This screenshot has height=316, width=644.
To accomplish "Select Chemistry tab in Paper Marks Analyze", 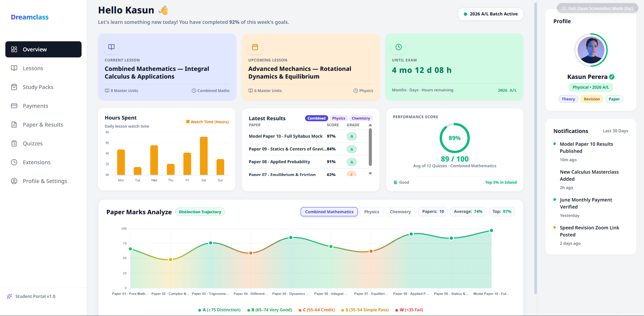I will (400, 212).
